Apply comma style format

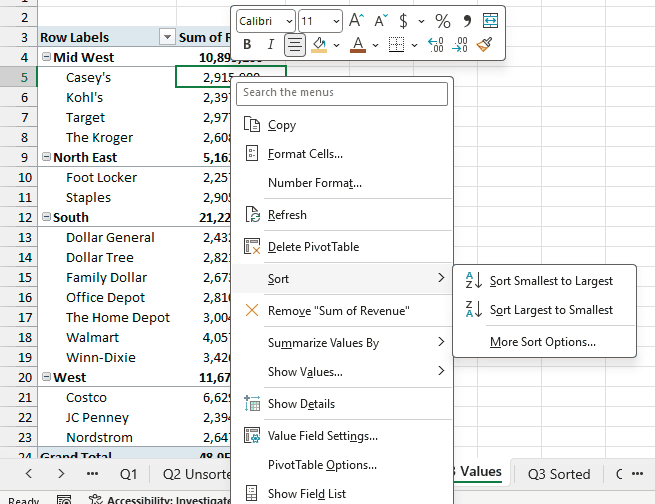click(467, 20)
